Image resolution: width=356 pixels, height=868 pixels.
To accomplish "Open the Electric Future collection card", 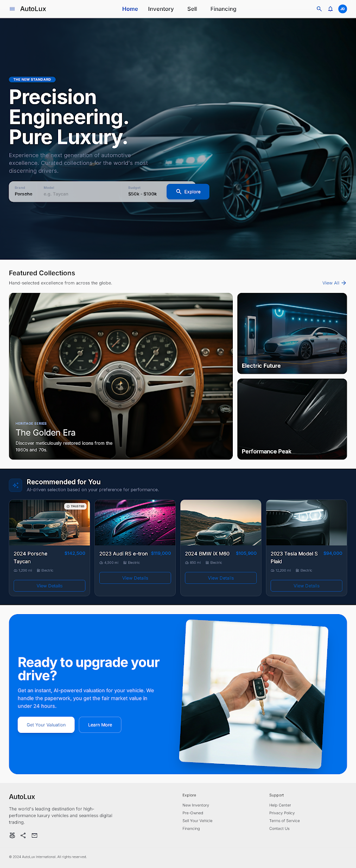I will (x=292, y=334).
